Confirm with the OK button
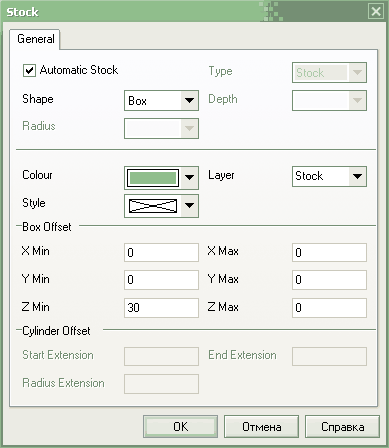Viewport: 389px width, 448px height. pyautogui.click(x=180, y=426)
